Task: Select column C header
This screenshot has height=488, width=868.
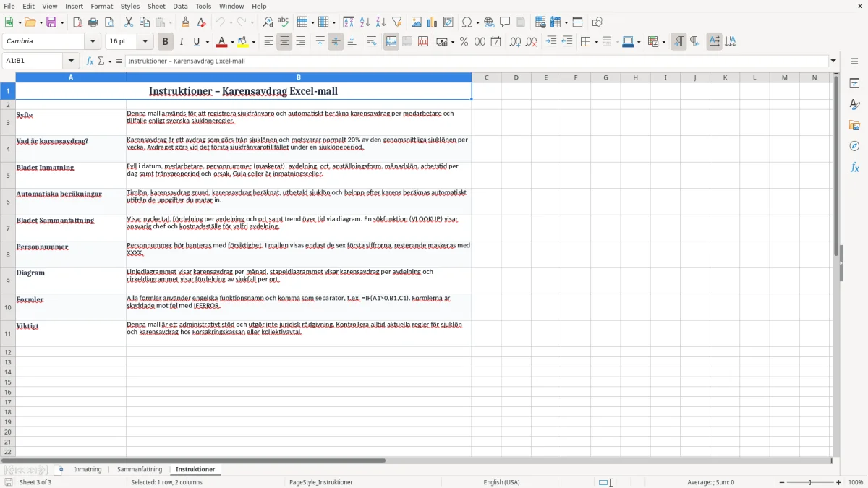Action: (x=486, y=77)
